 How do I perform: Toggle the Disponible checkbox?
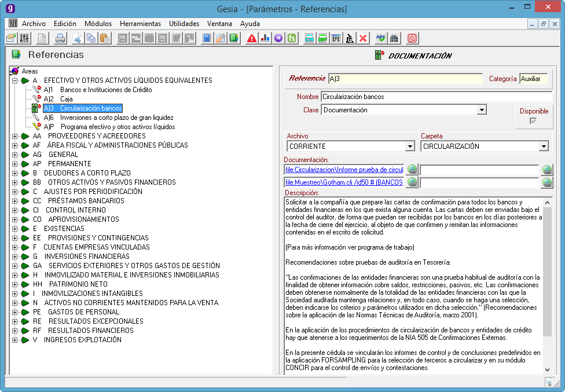click(533, 122)
